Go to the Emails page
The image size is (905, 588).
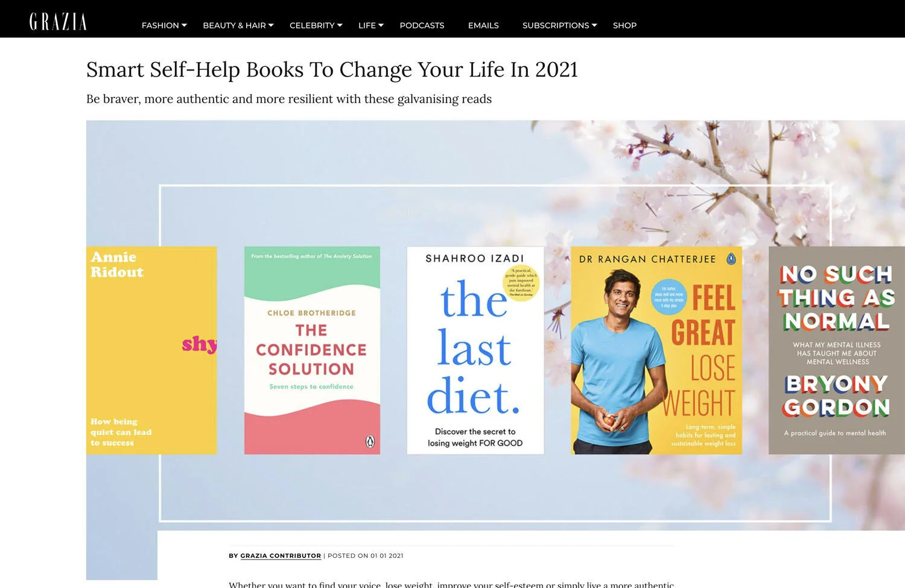483,25
